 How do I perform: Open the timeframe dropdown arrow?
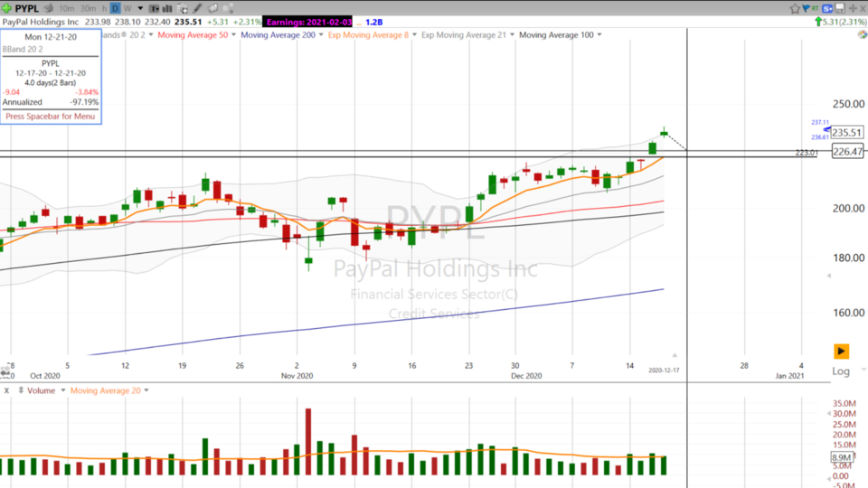140,8
